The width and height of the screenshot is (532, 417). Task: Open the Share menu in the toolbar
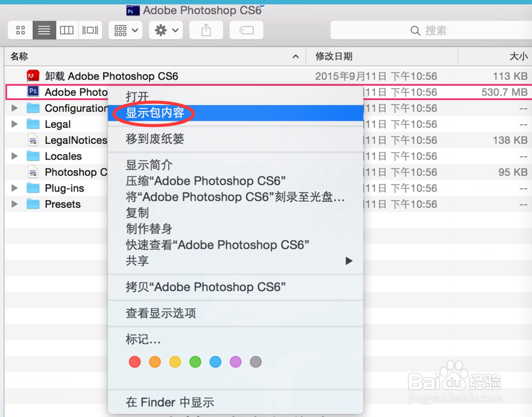206,30
